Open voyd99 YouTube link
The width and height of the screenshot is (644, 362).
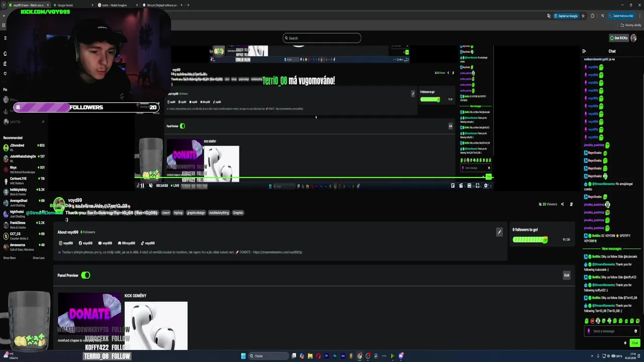(105, 243)
